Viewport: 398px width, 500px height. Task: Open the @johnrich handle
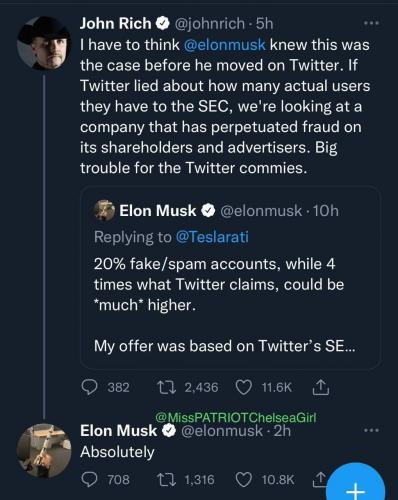tap(207, 23)
